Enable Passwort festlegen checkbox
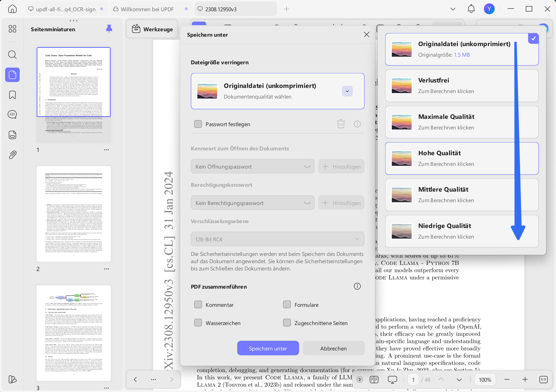The height and width of the screenshot is (392, 556). (x=198, y=124)
